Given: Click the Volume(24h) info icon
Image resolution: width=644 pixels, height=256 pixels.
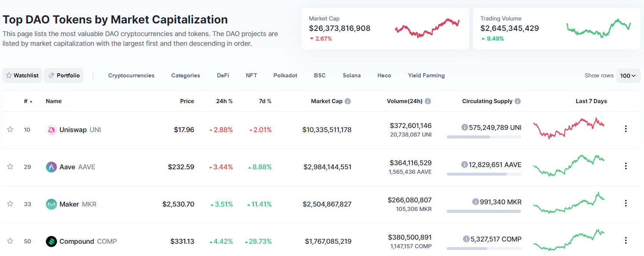Looking at the screenshot, I should pyautogui.click(x=428, y=101).
